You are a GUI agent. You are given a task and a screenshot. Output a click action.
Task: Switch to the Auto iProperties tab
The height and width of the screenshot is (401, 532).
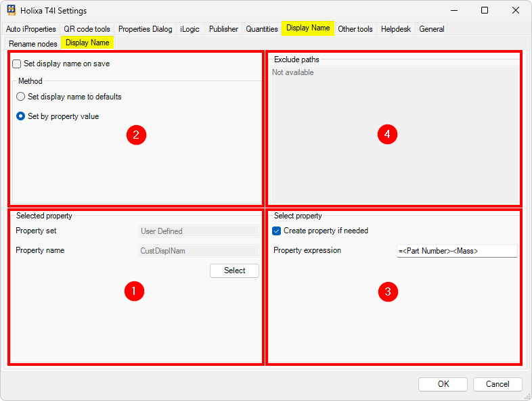coord(31,29)
